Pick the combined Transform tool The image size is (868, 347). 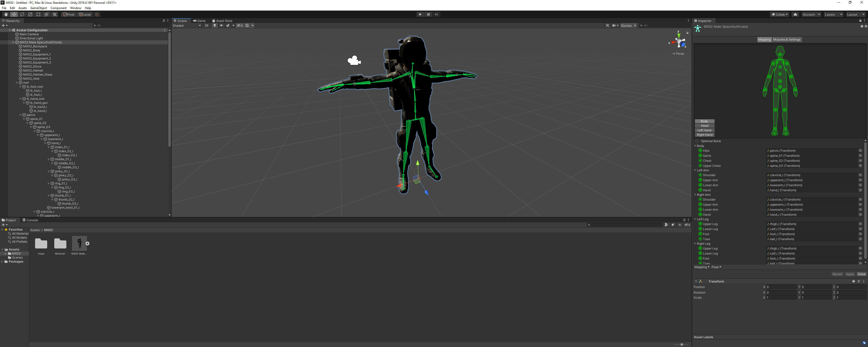click(46, 14)
